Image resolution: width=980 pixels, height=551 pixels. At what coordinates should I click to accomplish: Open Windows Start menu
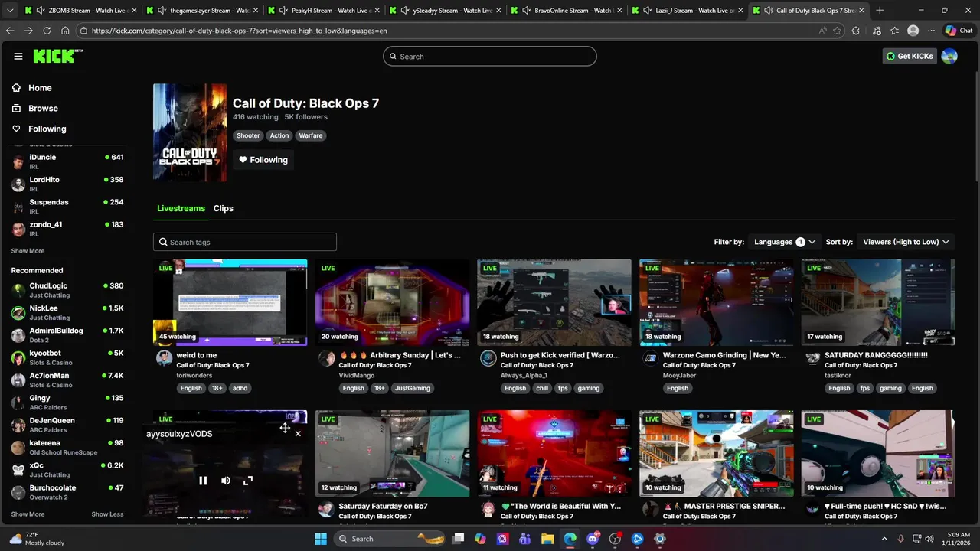[x=321, y=539]
